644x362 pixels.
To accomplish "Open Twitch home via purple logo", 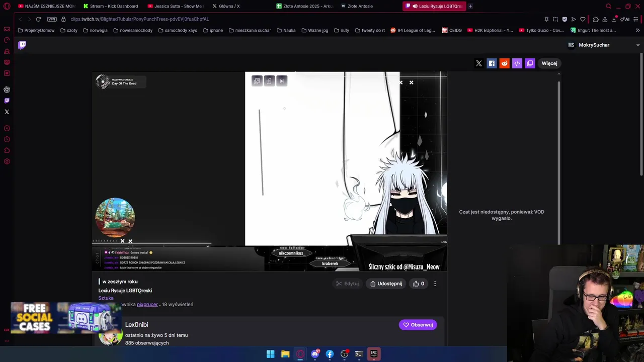I will (x=22, y=45).
